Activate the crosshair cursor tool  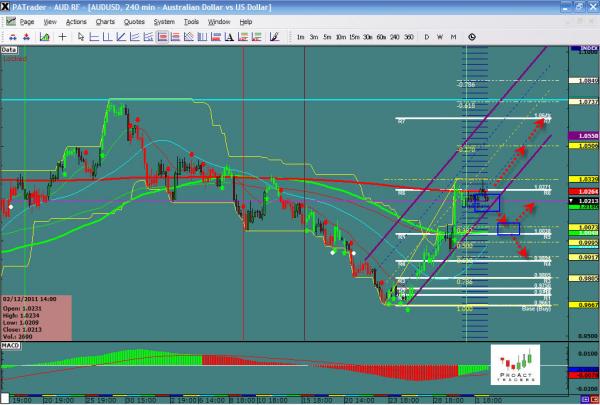click(x=64, y=37)
